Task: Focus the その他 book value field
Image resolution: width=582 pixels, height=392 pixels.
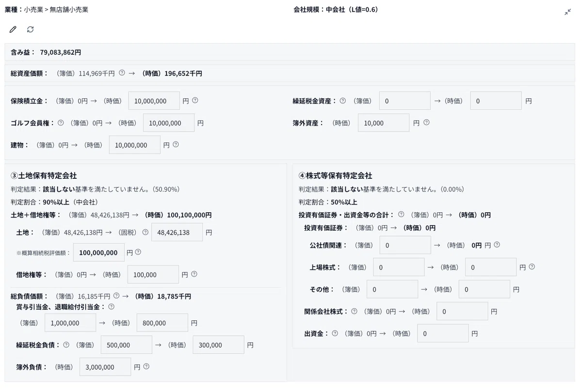Action: [392, 289]
